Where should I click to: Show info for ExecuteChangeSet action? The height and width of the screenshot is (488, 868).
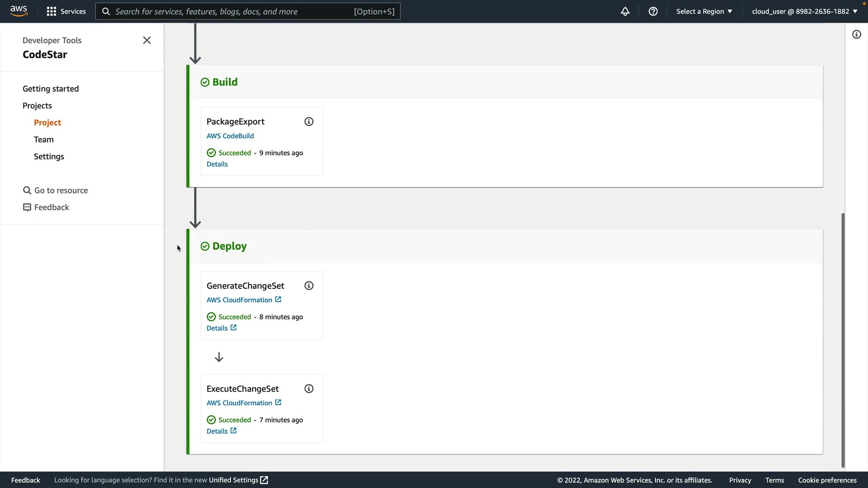pyautogui.click(x=309, y=389)
